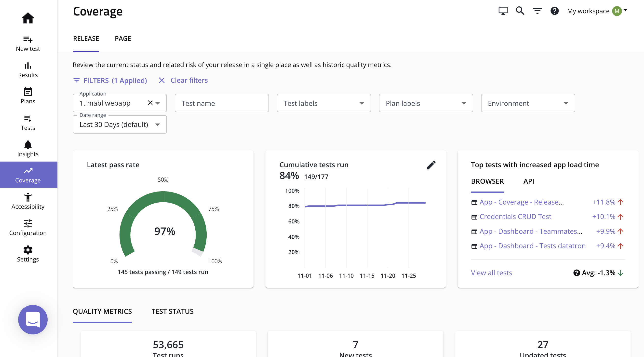This screenshot has width=644, height=357.
Task: Open the Accessibility sidebar section
Action: (28, 201)
